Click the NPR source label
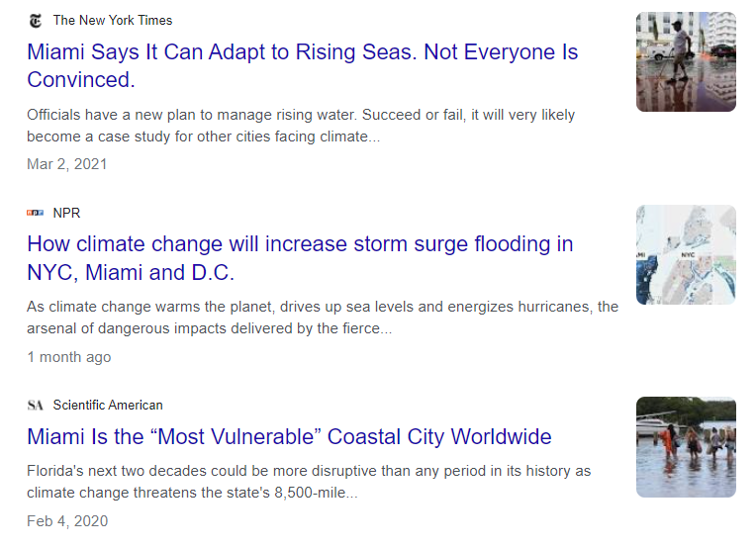The height and width of the screenshot is (548, 756). (66, 213)
